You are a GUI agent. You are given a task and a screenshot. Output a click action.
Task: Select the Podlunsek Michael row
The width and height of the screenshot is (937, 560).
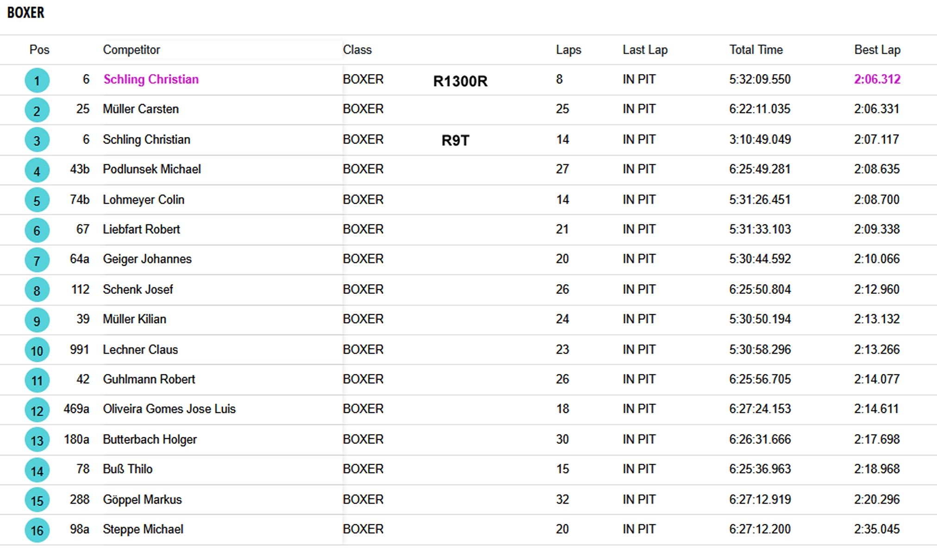click(468, 169)
